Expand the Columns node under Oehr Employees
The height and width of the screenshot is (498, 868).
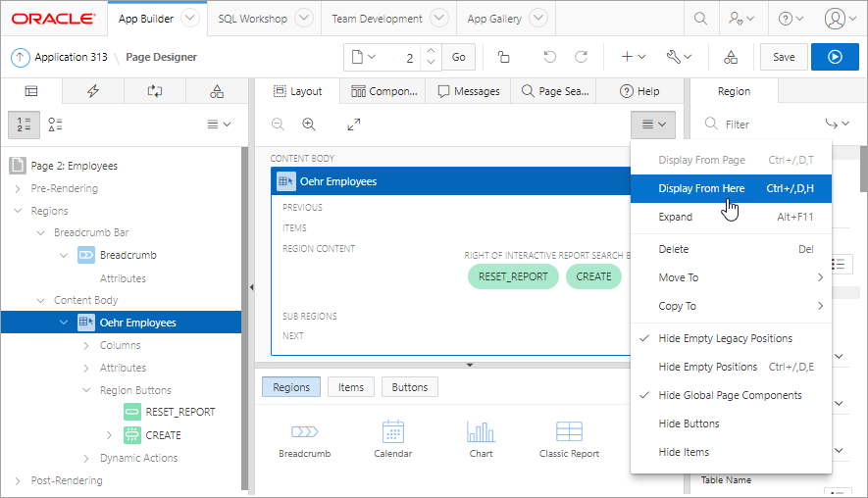[x=86, y=345]
